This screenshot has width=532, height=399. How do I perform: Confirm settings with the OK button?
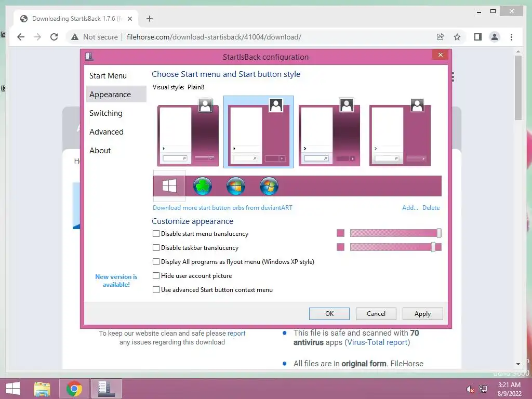329,313
